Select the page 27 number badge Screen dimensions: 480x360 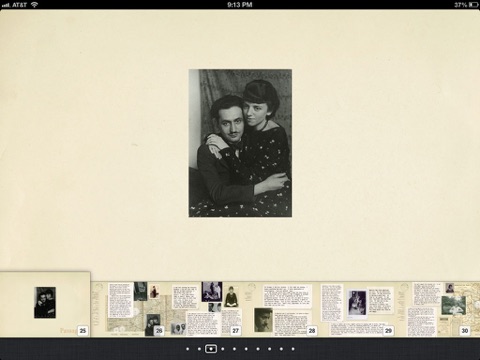point(235,331)
